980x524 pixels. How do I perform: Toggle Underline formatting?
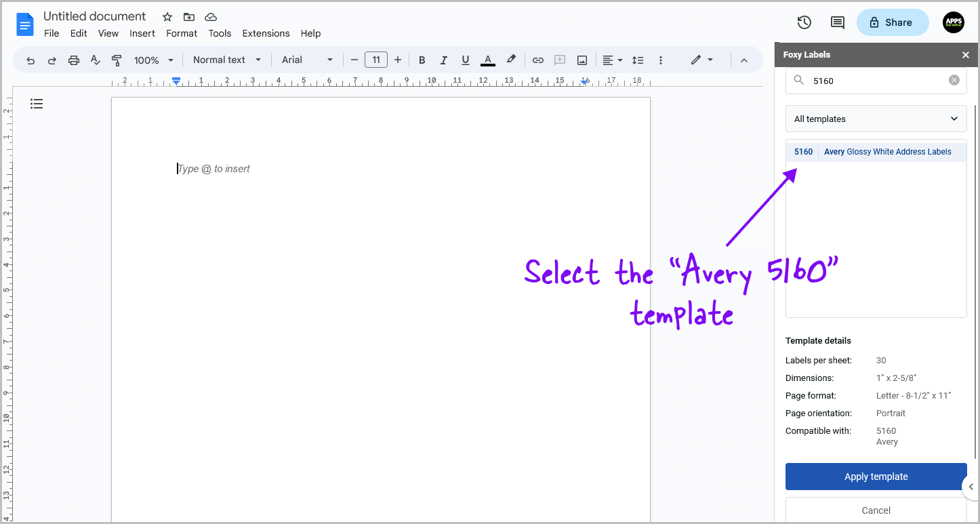pos(465,60)
